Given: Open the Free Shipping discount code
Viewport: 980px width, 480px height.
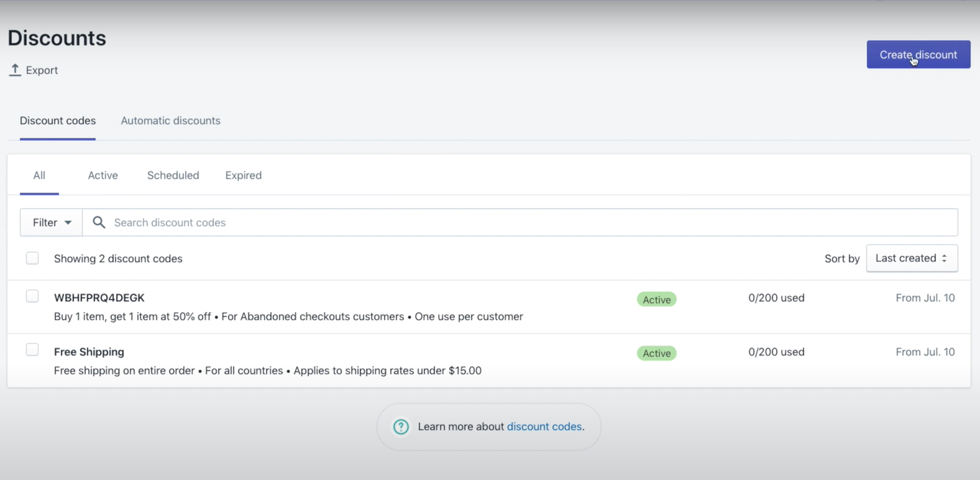Looking at the screenshot, I should click(89, 352).
